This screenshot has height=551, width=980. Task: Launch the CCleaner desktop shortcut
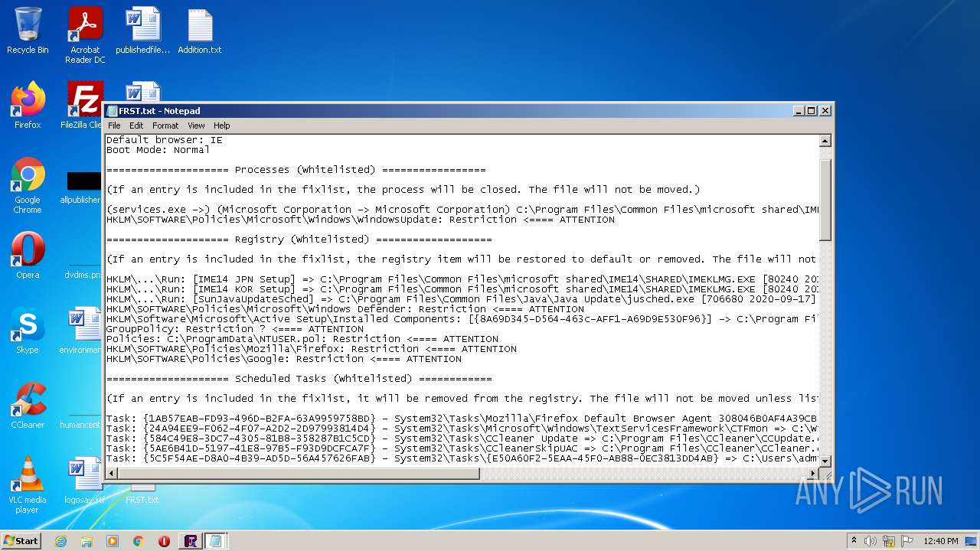coord(28,406)
